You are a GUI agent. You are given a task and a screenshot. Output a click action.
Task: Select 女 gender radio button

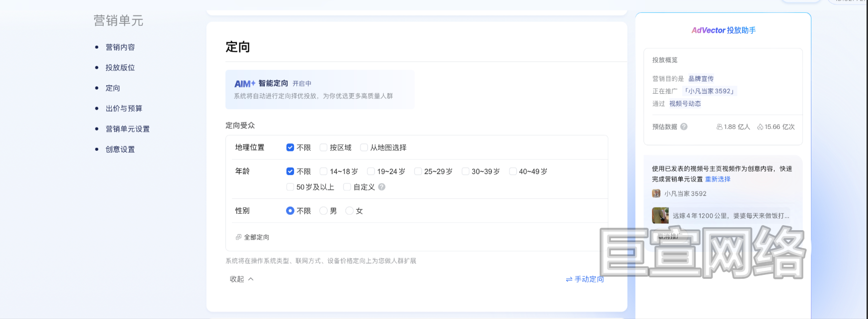pyautogui.click(x=350, y=211)
